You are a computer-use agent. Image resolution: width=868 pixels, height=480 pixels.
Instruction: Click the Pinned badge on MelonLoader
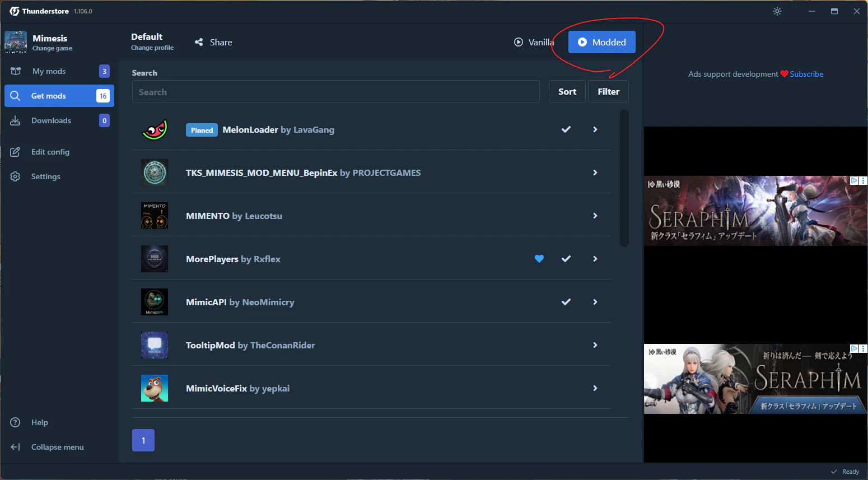(x=202, y=130)
